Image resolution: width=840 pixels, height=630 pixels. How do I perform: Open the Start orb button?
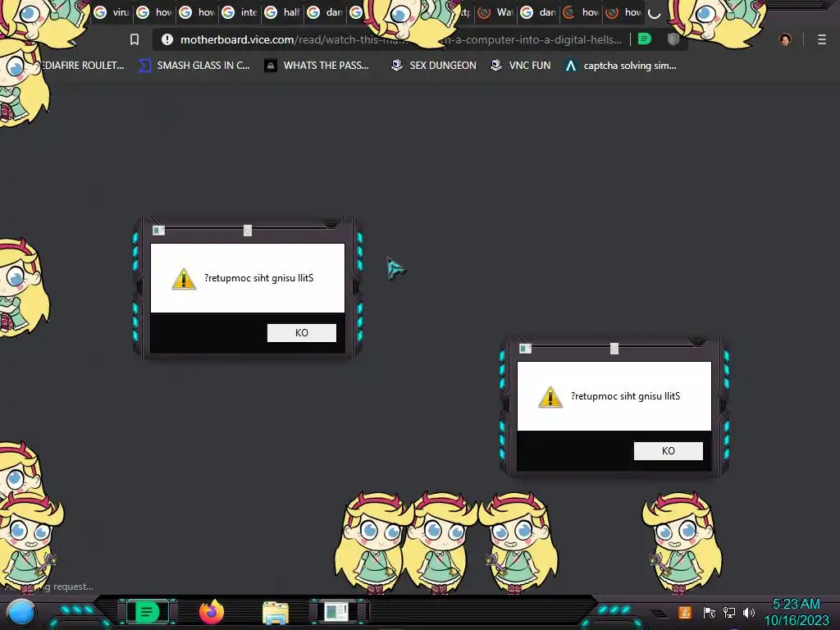21,612
